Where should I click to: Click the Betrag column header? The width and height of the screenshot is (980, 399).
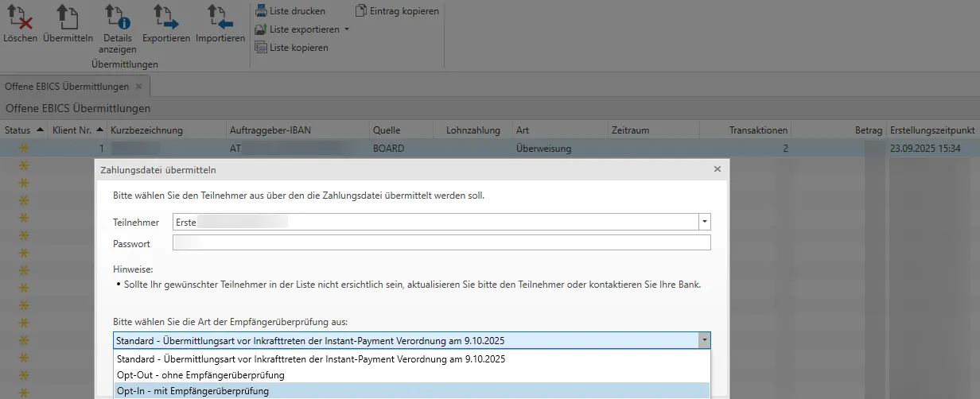click(839, 130)
